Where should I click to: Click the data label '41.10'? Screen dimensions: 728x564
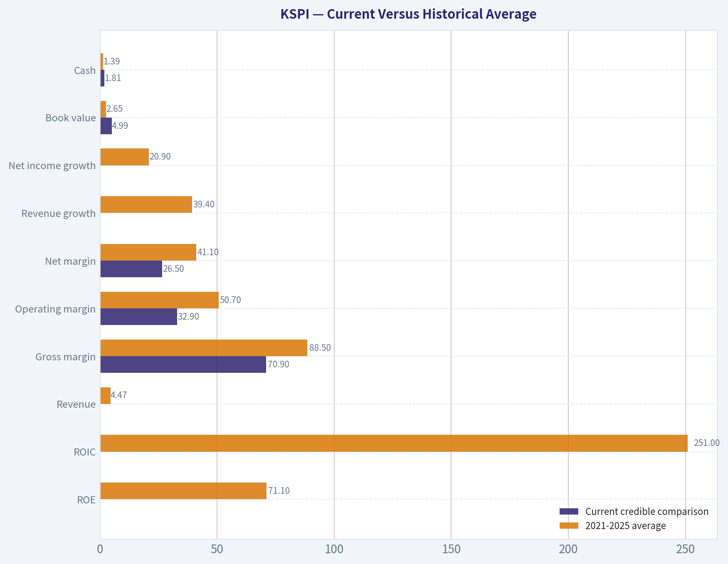(208, 252)
